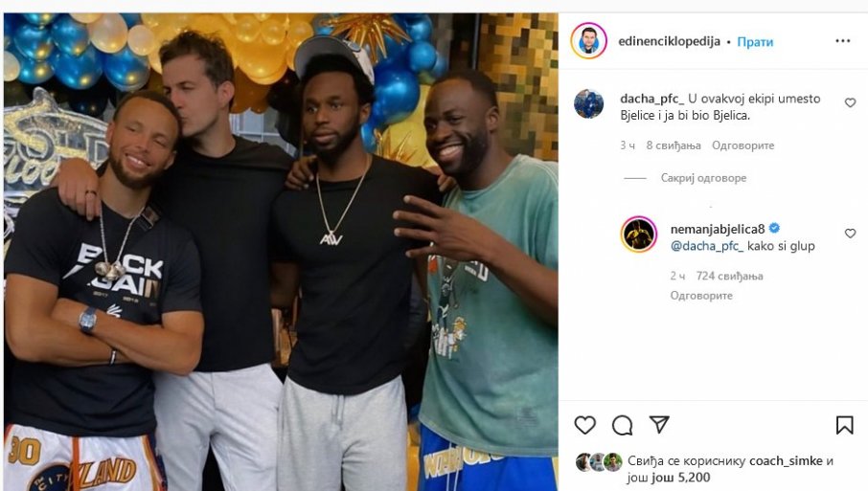Screen dimensions: 868x491
Task: Open the edinenciklopedija profile picture
Action: pos(589,42)
